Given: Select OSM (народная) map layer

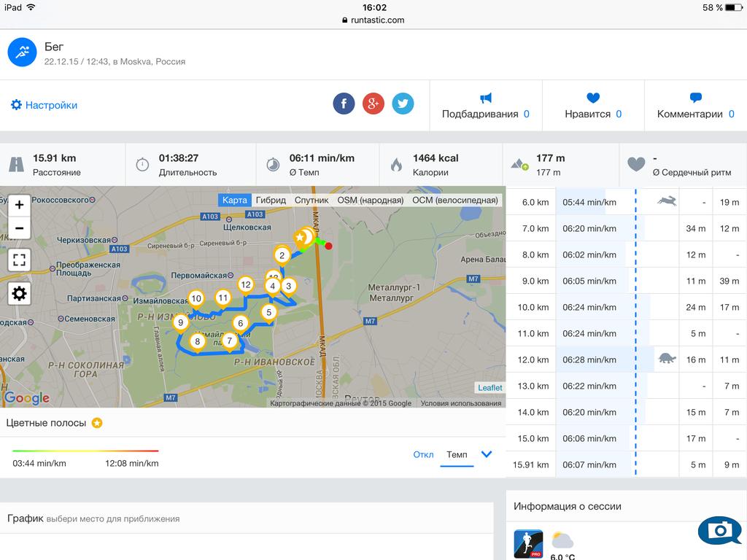Looking at the screenshot, I should coord(370,200).
